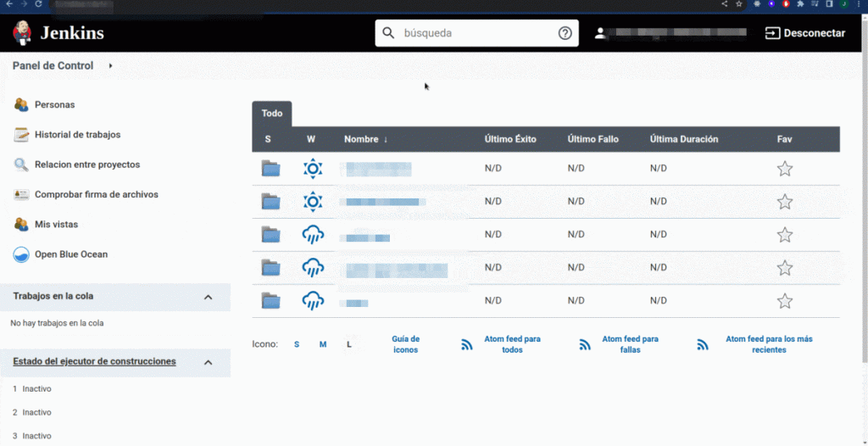Screen dimensions: 868x446
Task: Open Guía de iconos link
Action: 406,344
